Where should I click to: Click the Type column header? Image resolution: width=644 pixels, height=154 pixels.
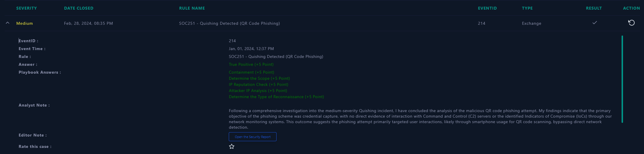(527, 8)
